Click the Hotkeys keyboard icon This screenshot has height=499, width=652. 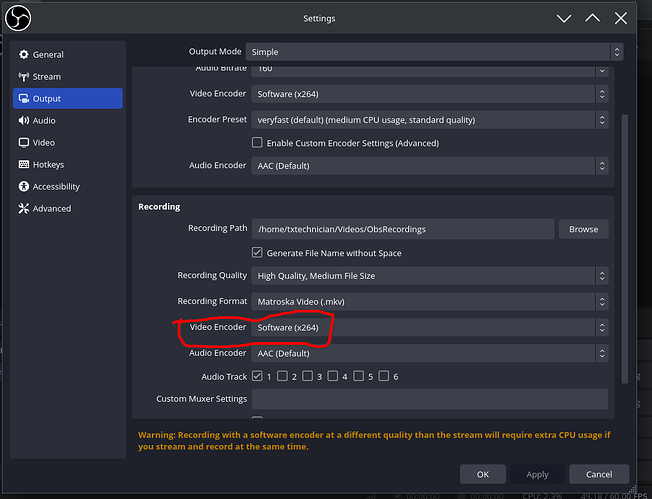pyautogui.click(x=24, y=165)
